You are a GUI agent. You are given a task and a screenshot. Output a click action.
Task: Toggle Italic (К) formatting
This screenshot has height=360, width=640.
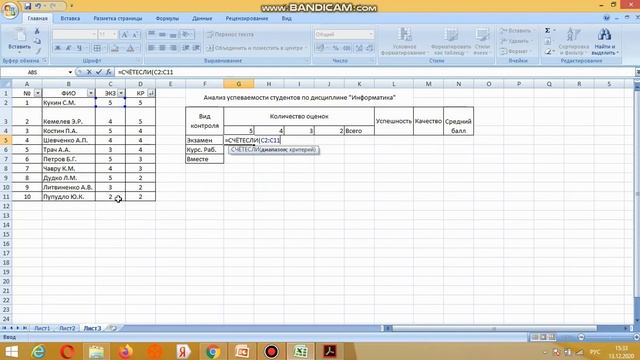point(68,48)
